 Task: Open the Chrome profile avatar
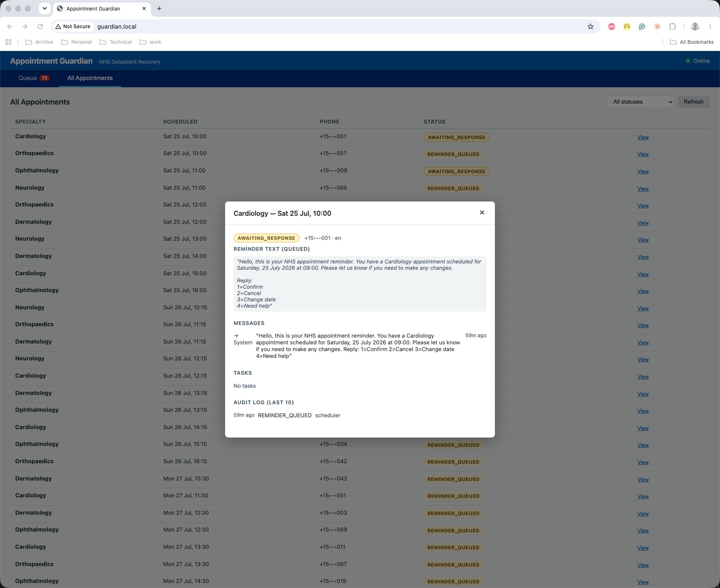(x=695, y=27)
